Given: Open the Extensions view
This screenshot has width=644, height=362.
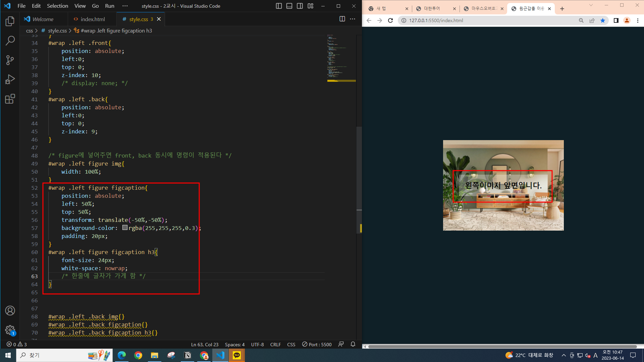Looking at the screenshot, I should click(x=10, y=99).
